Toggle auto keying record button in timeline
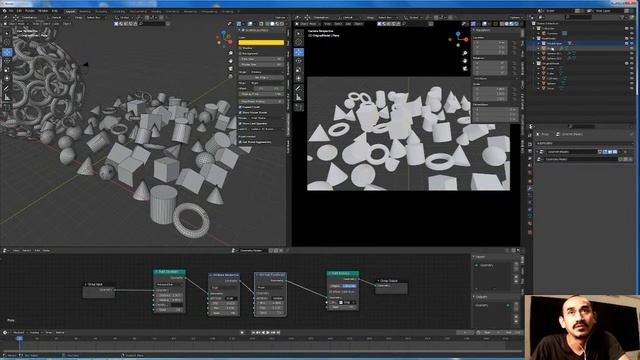Screen dimensions: 640x360 242,333
